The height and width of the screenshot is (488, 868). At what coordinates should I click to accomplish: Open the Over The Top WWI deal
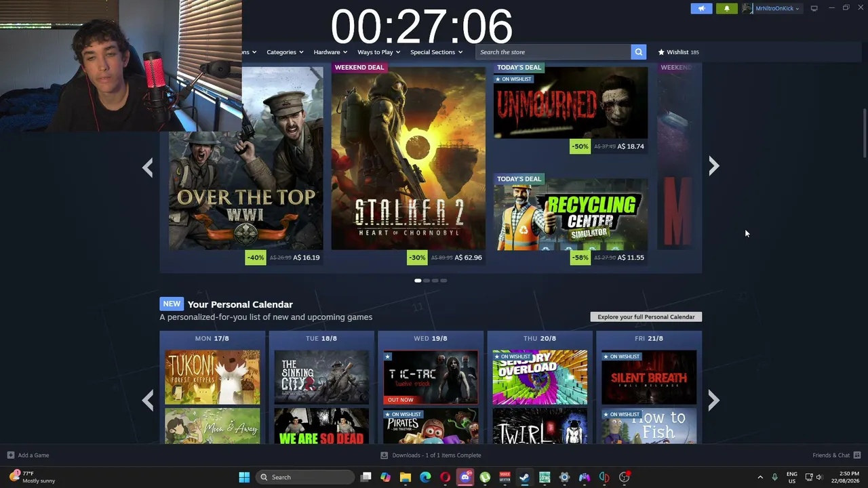[245, 158]
